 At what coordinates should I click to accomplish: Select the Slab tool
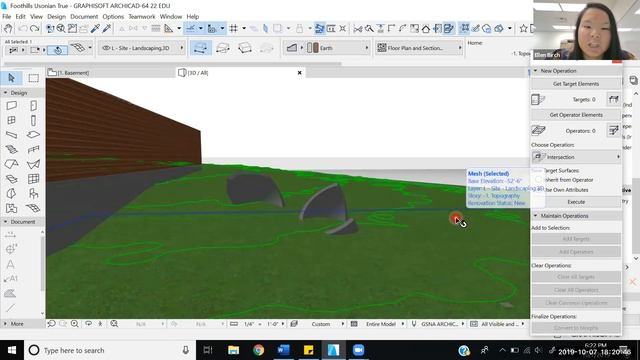[33, 135]
